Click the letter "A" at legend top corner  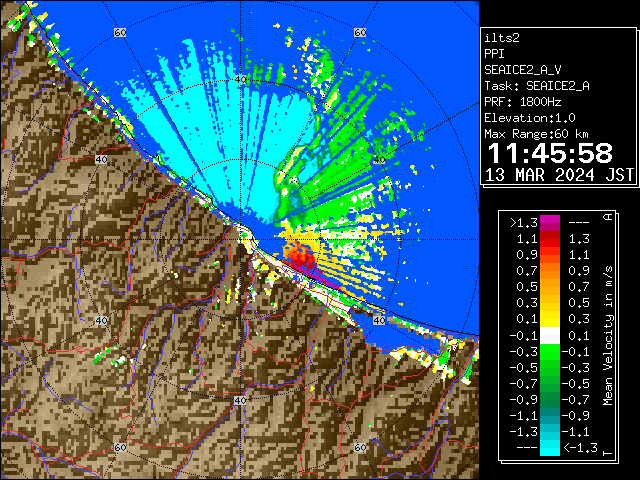point(608,217)
